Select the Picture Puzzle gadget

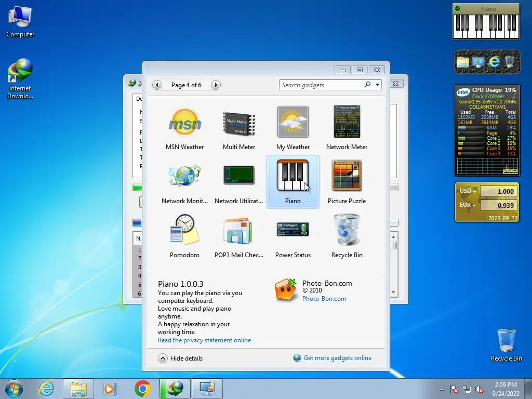[347, 182]
